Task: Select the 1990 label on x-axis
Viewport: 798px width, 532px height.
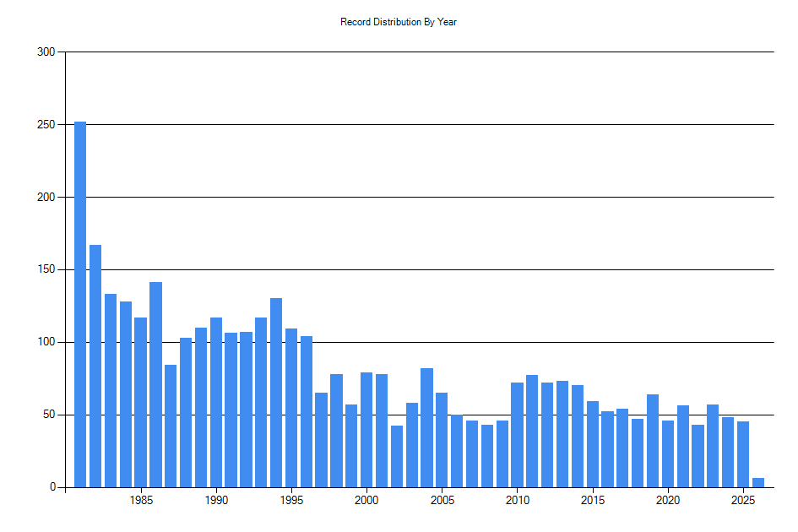Action: [214, 500]
